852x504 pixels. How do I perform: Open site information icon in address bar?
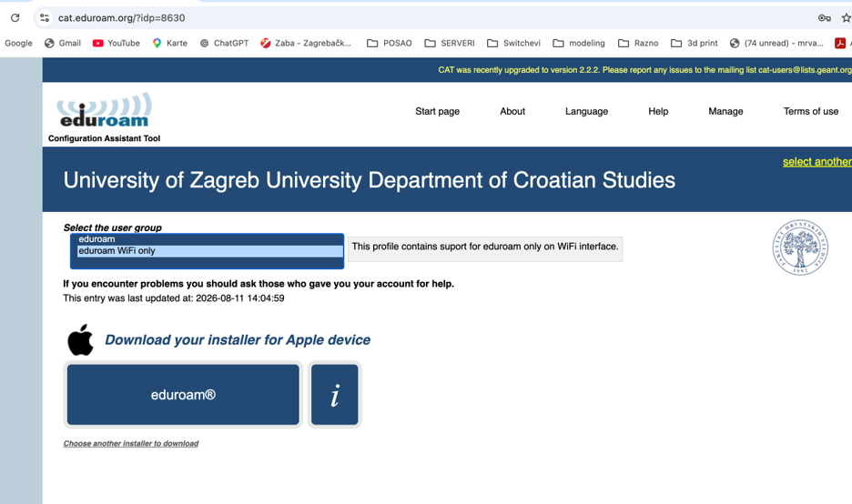(x=45, y=18)
